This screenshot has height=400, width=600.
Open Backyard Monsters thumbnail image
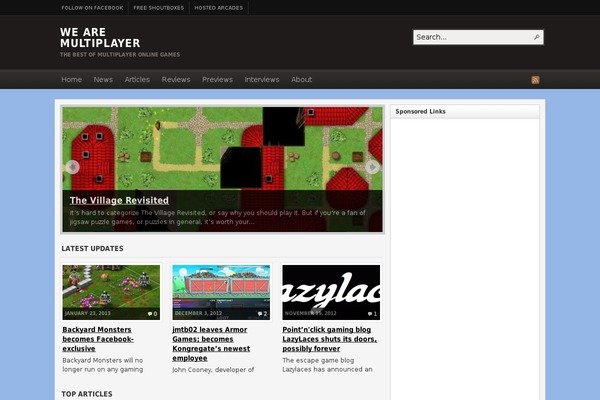point(111,292)
